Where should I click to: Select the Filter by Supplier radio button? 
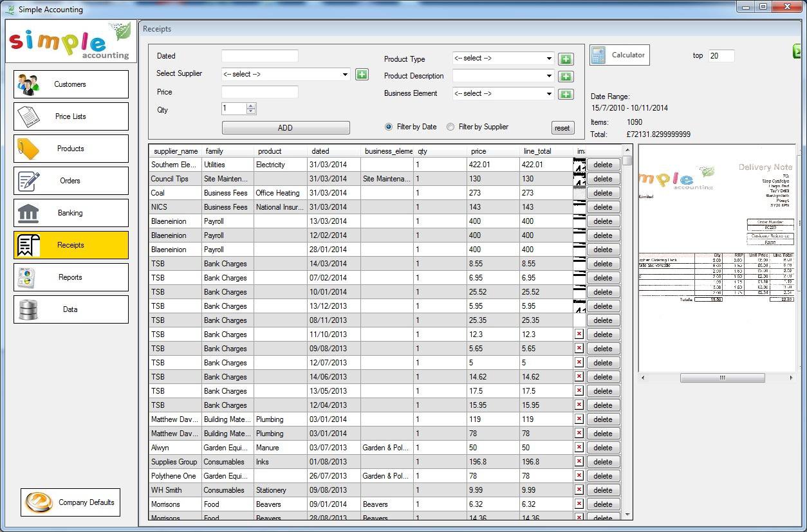pos(450,127)
